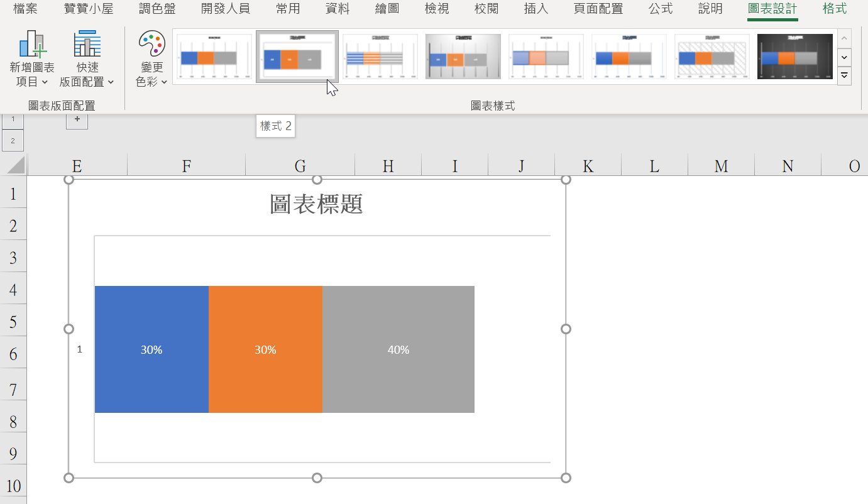Select the orange 30% bar segment
Screen dimensions: 868x504
(x=265, y=349)
